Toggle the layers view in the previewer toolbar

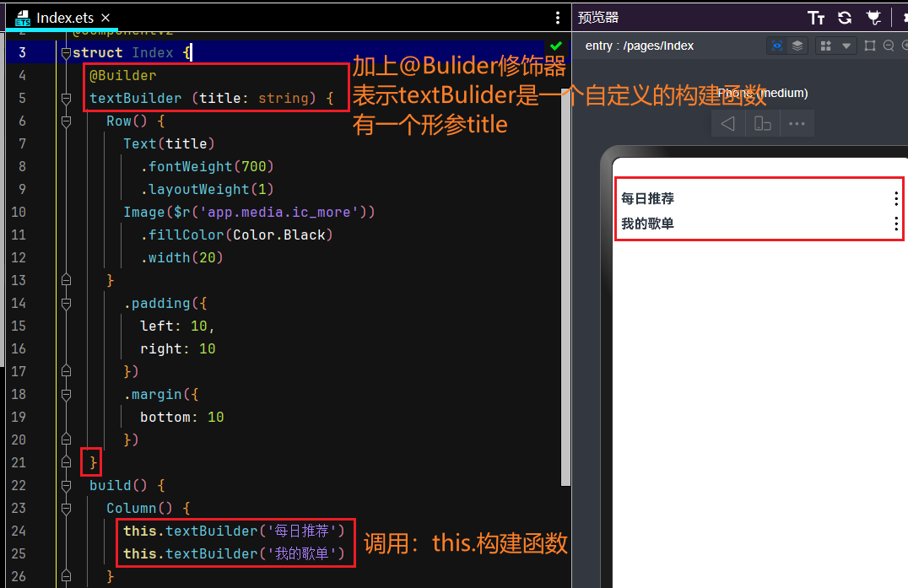tap(797, 46)
